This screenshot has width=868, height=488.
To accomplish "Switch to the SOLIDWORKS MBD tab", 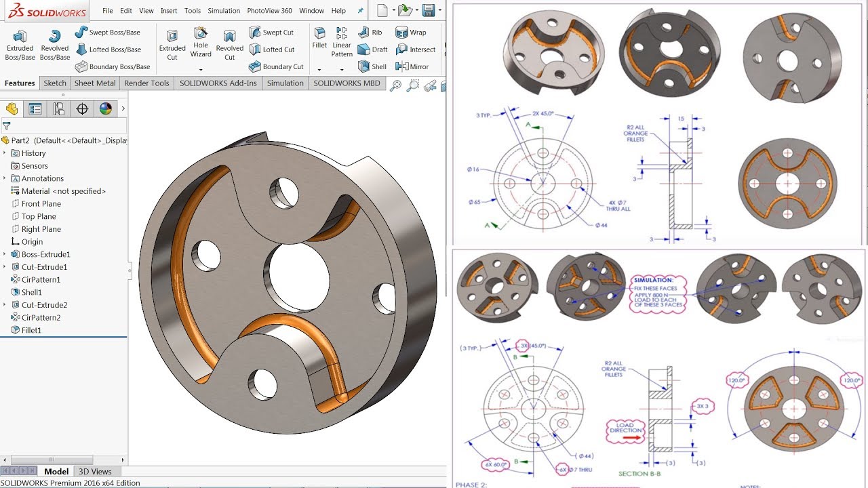I will 347,83.
